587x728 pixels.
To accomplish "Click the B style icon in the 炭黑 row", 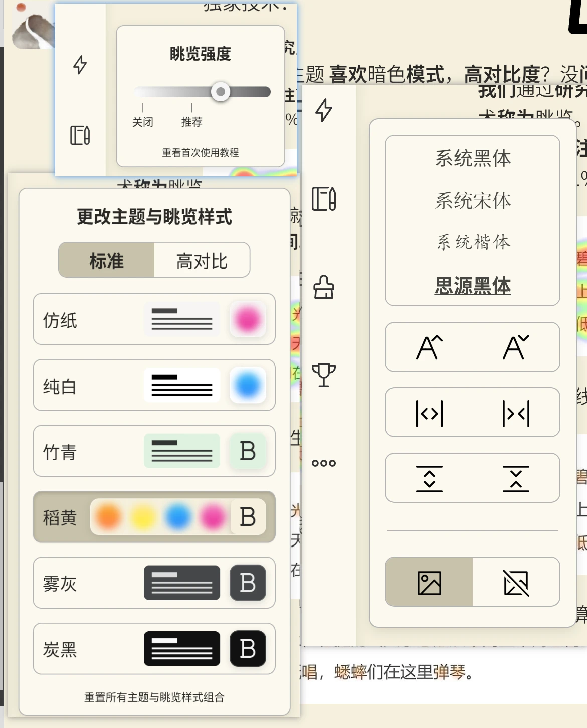I will click(248, 649).
